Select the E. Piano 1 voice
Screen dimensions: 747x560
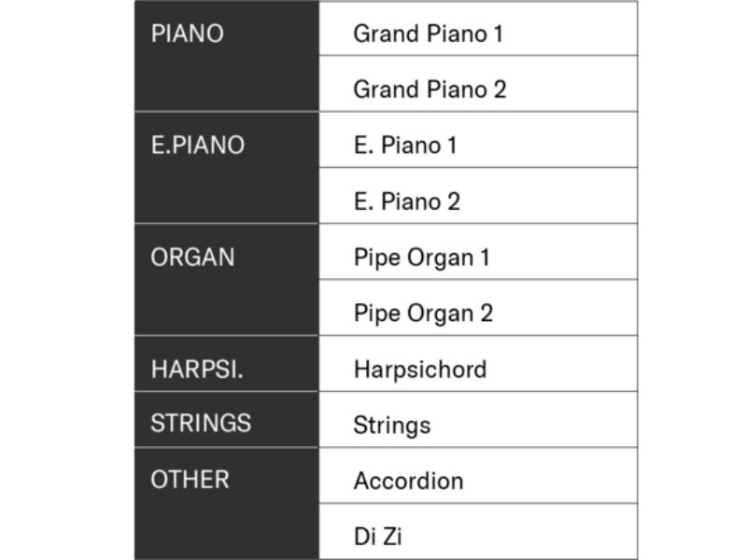(x=405, y=146)
